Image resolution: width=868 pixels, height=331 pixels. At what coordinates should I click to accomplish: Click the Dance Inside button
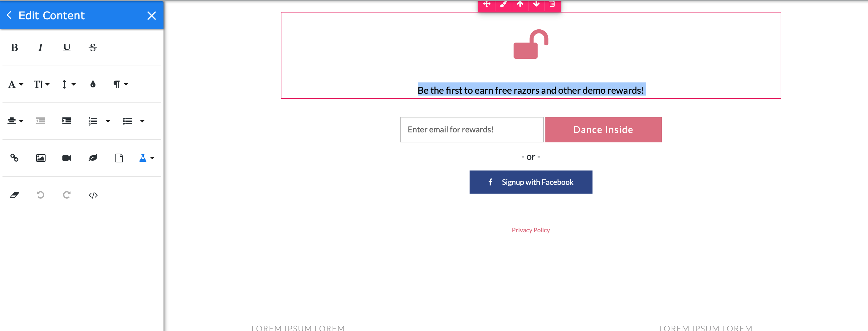coord(603,130)
